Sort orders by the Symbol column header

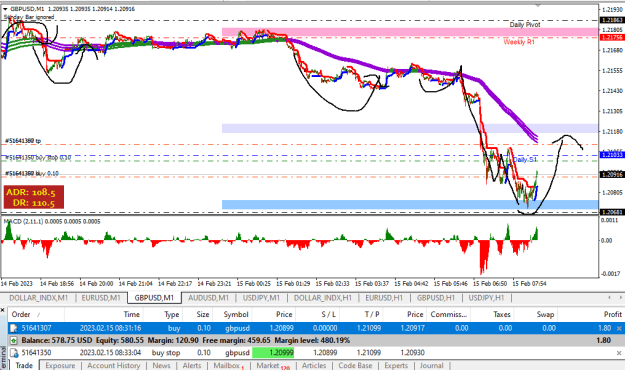pos(233,315)
